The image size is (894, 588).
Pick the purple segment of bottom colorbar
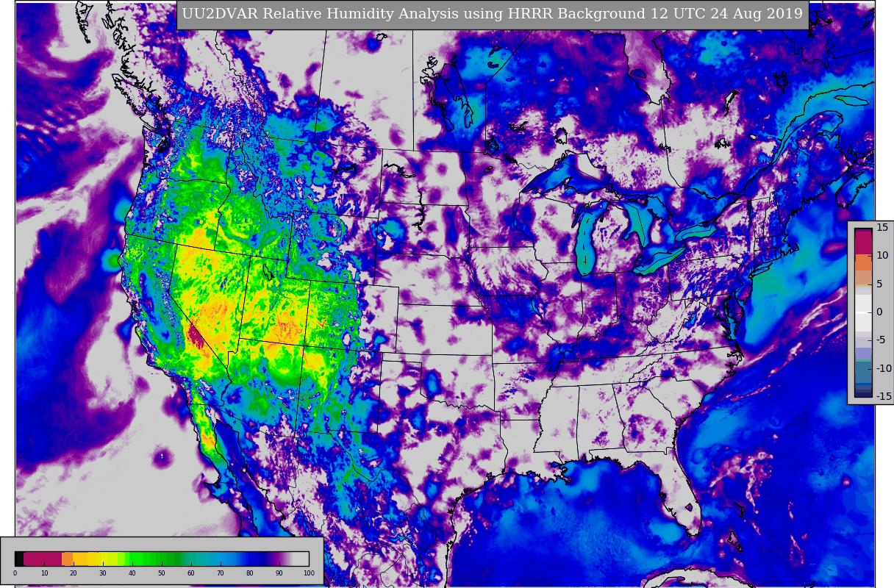(278, 559)
